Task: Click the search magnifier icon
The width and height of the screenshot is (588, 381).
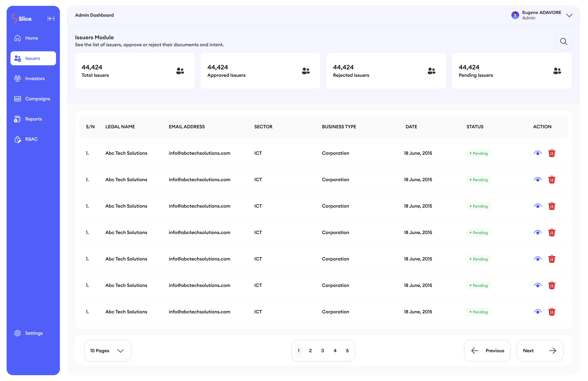Action: [x=563, y=41]
